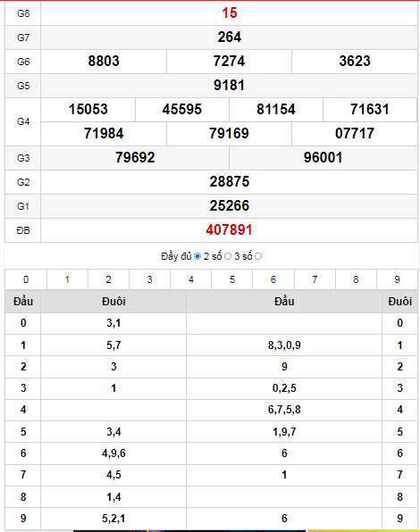
Task: Click the ĐB special prize 407891
Action: pos(229,230)
